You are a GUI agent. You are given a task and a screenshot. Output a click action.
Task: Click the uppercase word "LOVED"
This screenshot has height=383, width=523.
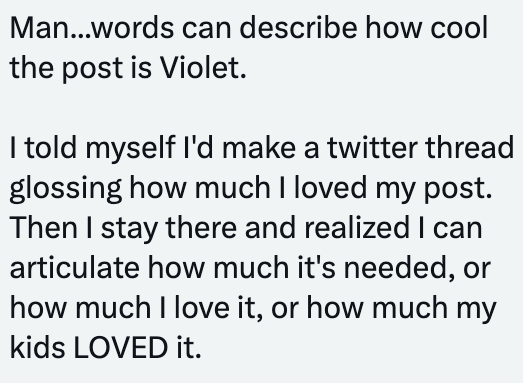(120, 348)
